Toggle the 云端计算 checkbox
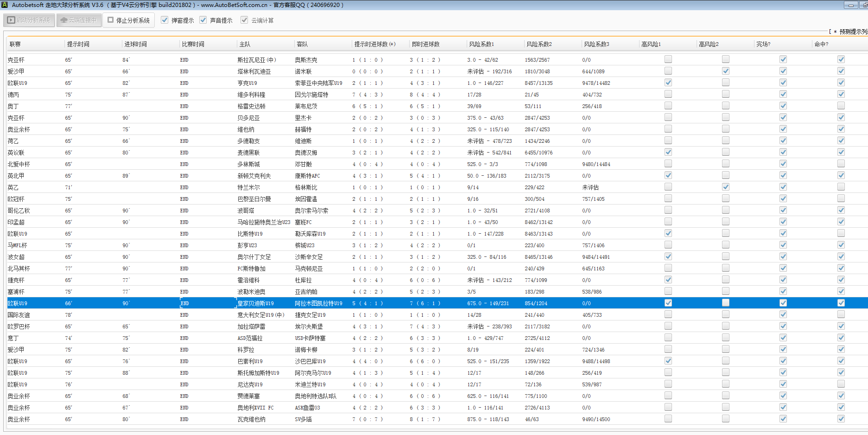The height and width of the screenshot is (435, 868). 244,20
